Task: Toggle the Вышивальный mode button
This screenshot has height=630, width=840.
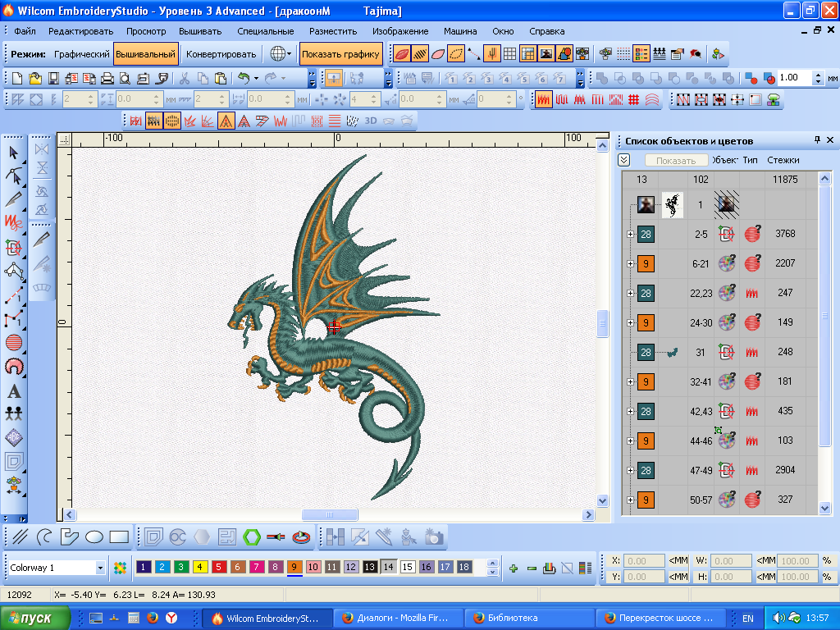Action: [145, 54]
